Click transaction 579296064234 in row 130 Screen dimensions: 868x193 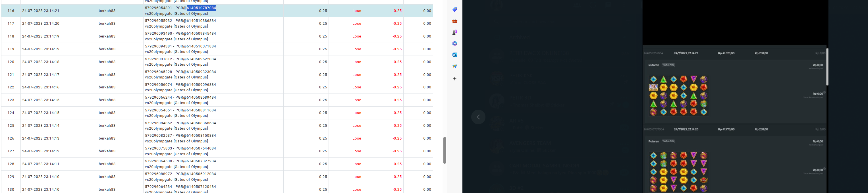click(x=180, y=186)
